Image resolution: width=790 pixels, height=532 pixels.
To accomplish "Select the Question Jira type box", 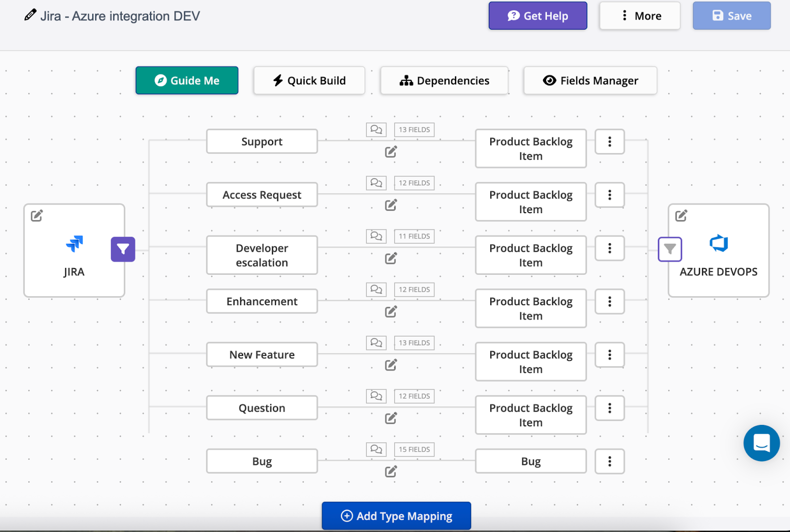I will pos(262,408).
